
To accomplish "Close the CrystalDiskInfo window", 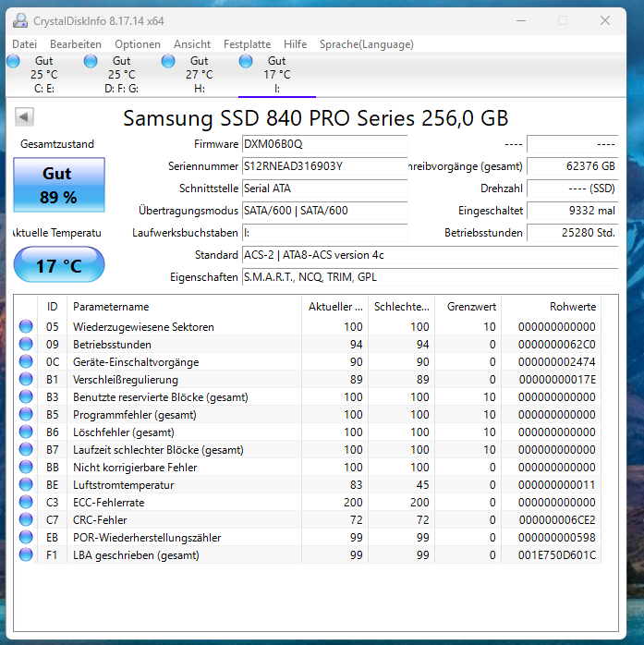I will (x=605, y=20).
